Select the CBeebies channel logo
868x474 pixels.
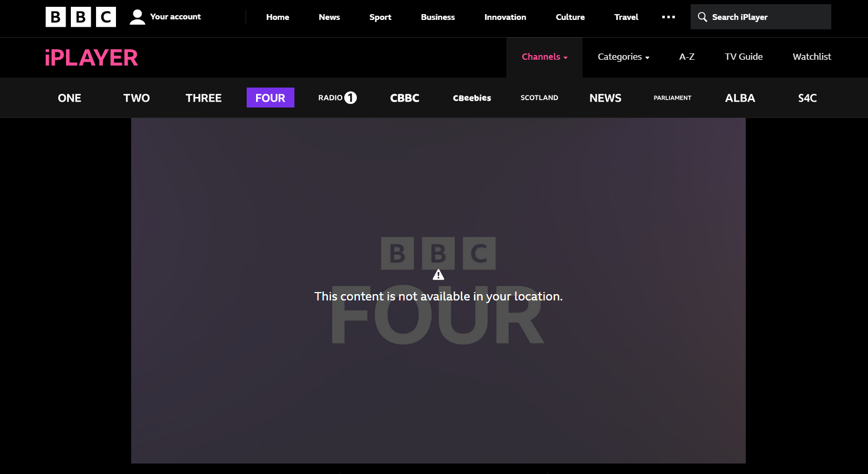(x=472, y=98)
